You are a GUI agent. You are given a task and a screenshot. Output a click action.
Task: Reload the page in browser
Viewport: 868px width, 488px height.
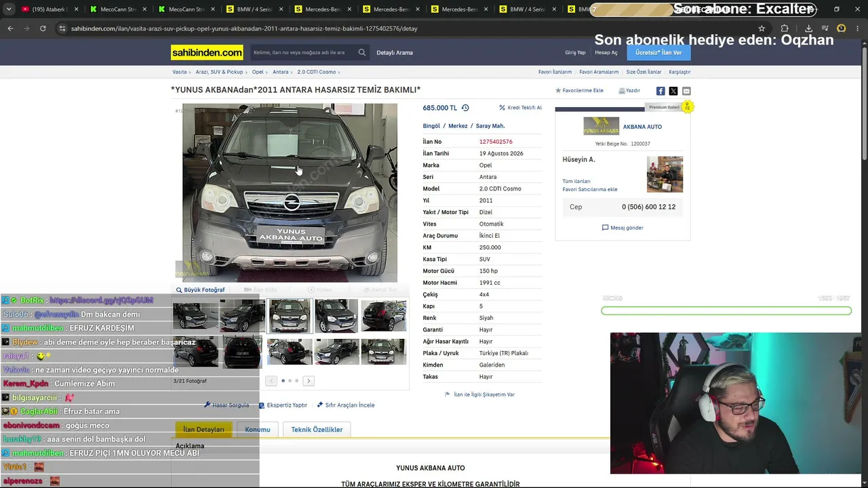coord(43,28)
